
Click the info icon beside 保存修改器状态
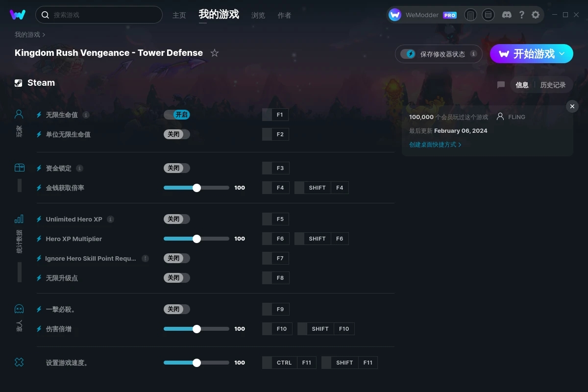[x=473, y=54]
